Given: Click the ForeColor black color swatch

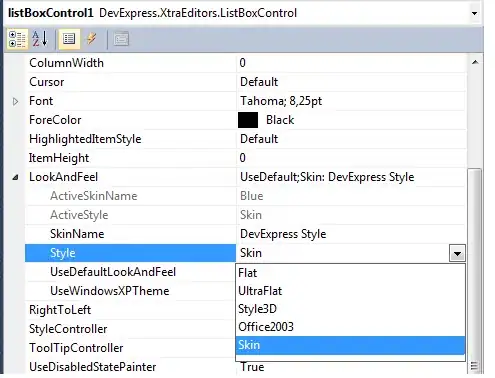Looking at the screenshot, I should click(x=248, y=120).
